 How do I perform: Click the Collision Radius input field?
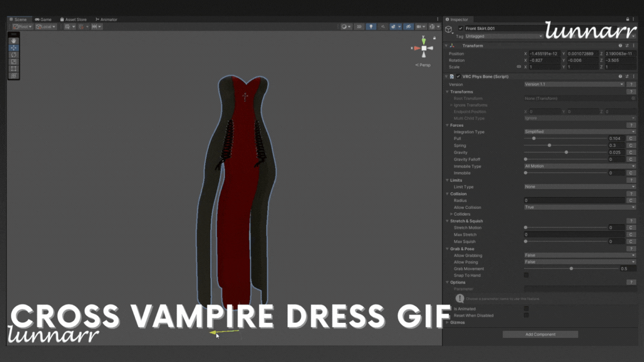point(574,201)
